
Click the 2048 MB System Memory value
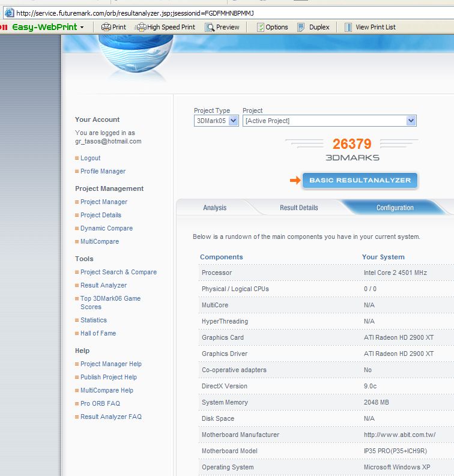tap(377, 402)
